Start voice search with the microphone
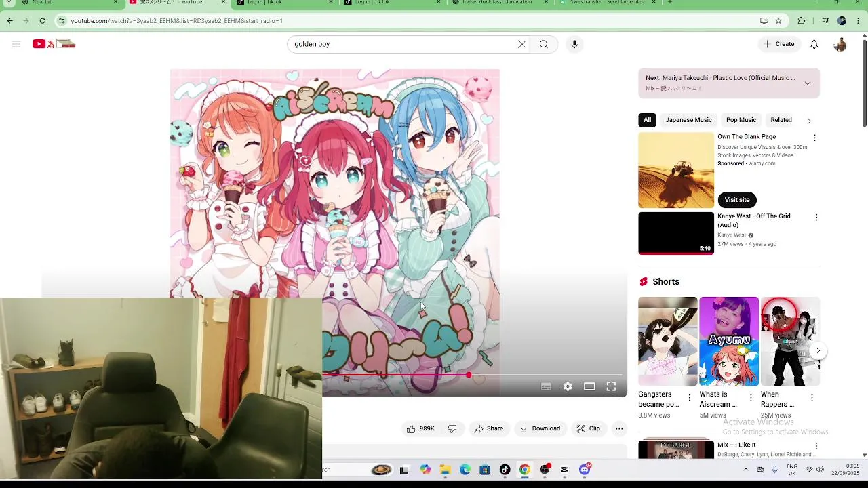The height and width of the screenshot is (488, 868). pyautogui.click(x=574, y=44)
